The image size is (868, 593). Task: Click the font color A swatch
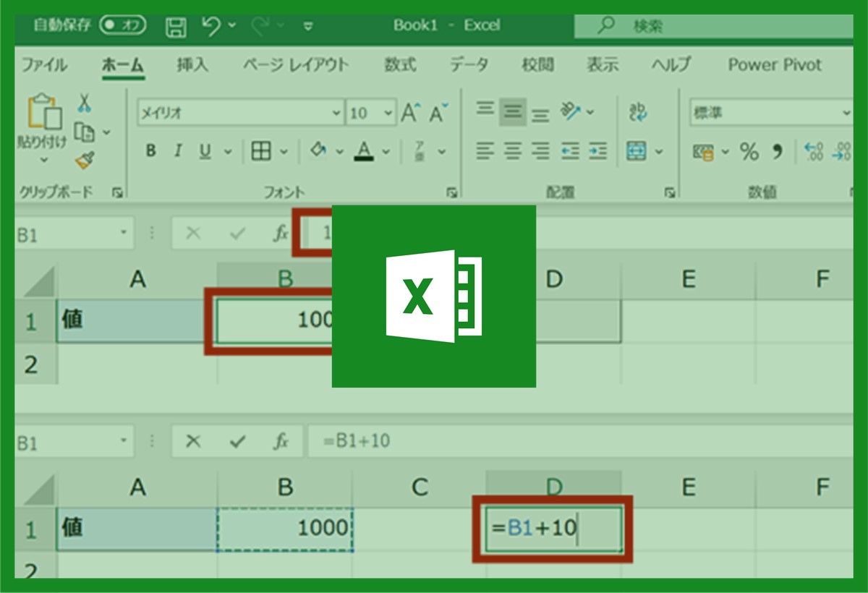[x=364, y=151]
